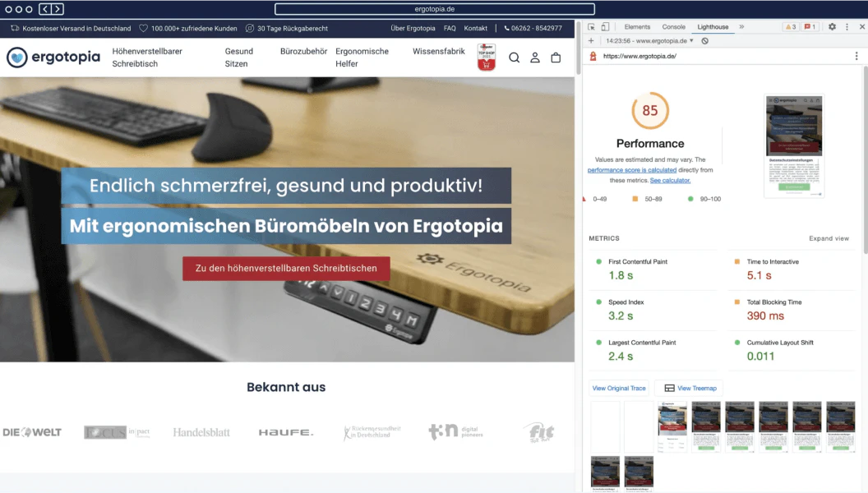The height and width of the screenshot is (493, 868).
Task: Open the Elements panel tab
Action: 637,26
